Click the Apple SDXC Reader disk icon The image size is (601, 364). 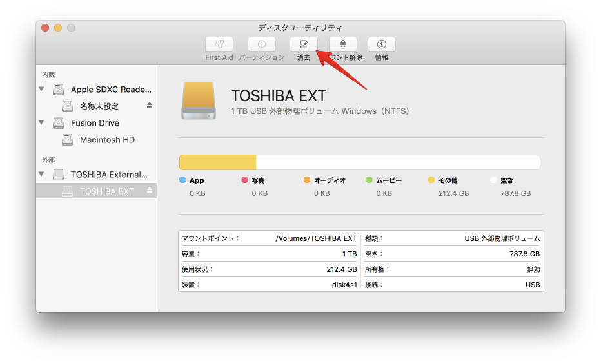[x=58, y=90]
